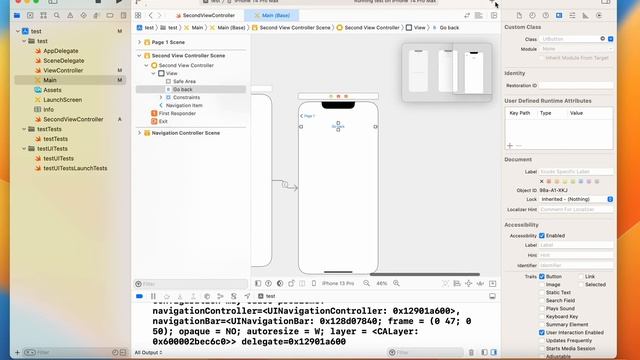Toggle the document outline panel

[x=258, y=283]
